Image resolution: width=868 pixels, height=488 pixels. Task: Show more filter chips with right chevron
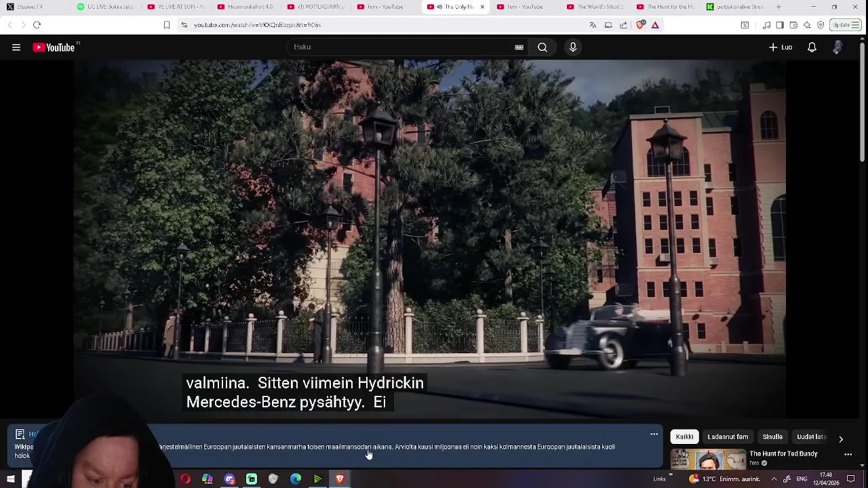841,439
